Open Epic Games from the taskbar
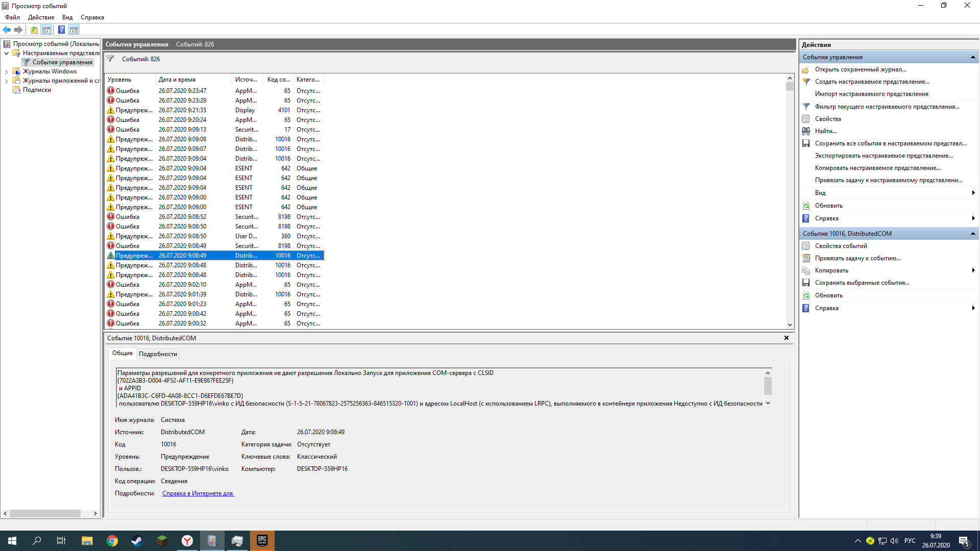The image size is (980, 551). coord(262,541)
